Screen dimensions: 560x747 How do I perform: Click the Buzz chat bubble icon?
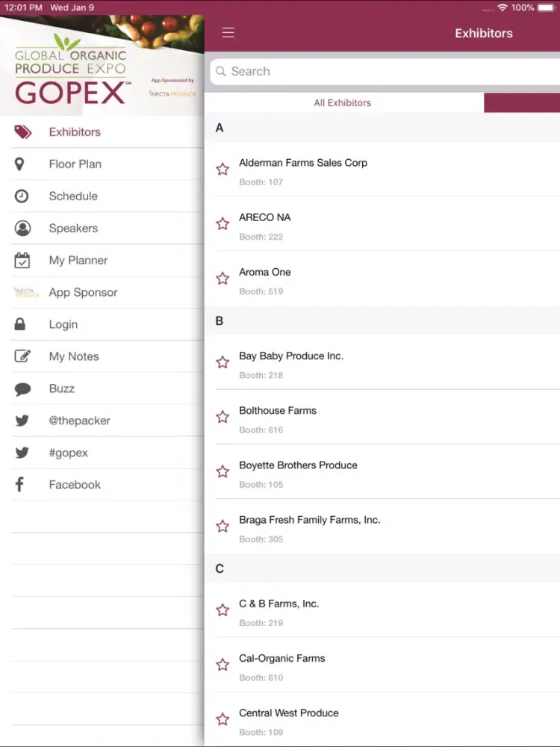point(22,388)
